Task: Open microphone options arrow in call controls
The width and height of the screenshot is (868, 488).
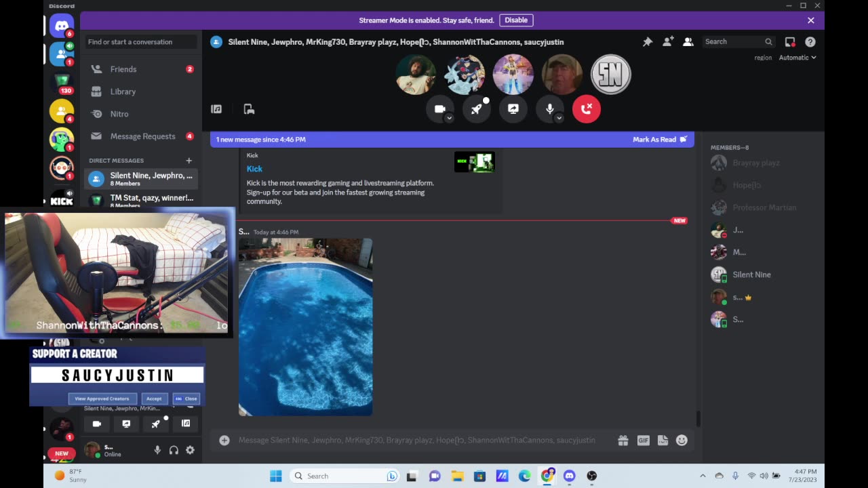Action: point(559,118)
